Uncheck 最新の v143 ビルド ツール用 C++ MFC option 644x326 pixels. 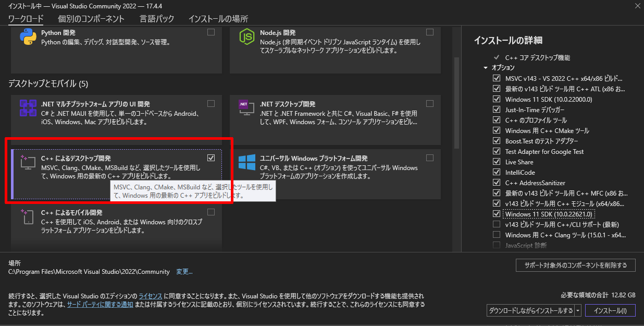click(497, 193)
